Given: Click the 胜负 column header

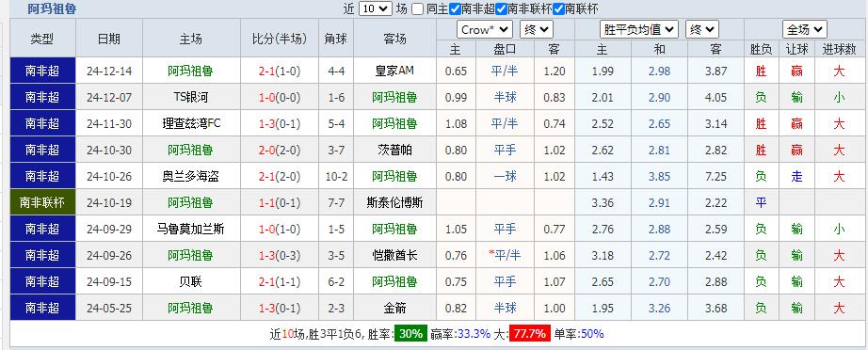Looking at the screenshot, I should pyautogui.click(x=762, y=49).
